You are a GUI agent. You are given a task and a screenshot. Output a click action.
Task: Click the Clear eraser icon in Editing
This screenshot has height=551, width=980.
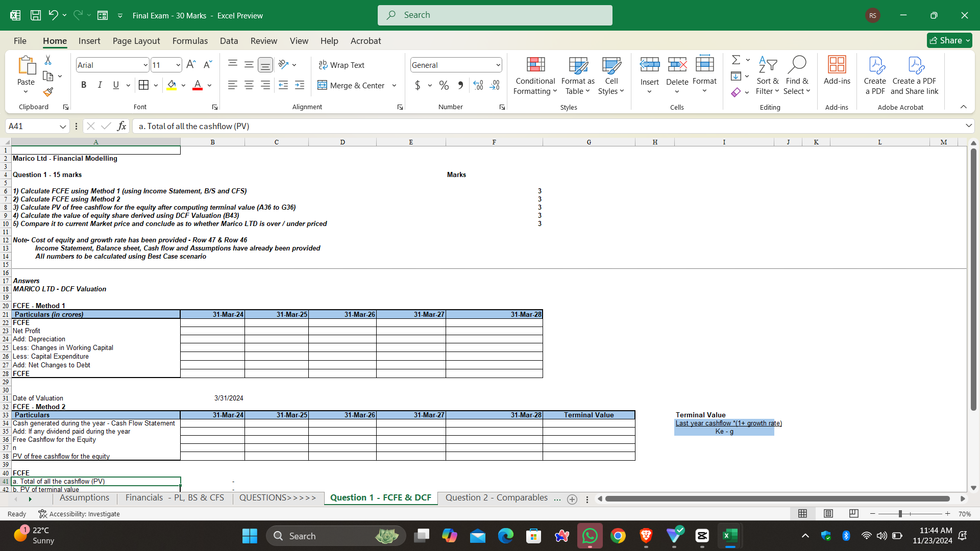(736, 92)
